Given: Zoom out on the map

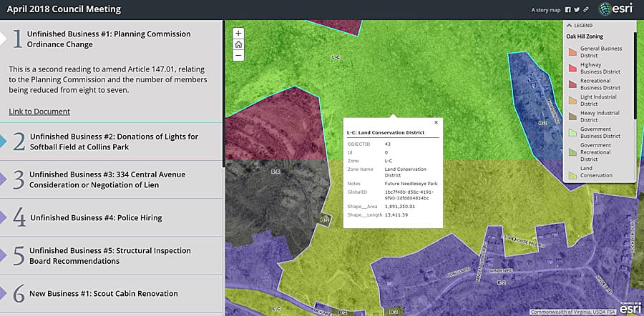Looking at the screenshot, I should click(238, 55).
